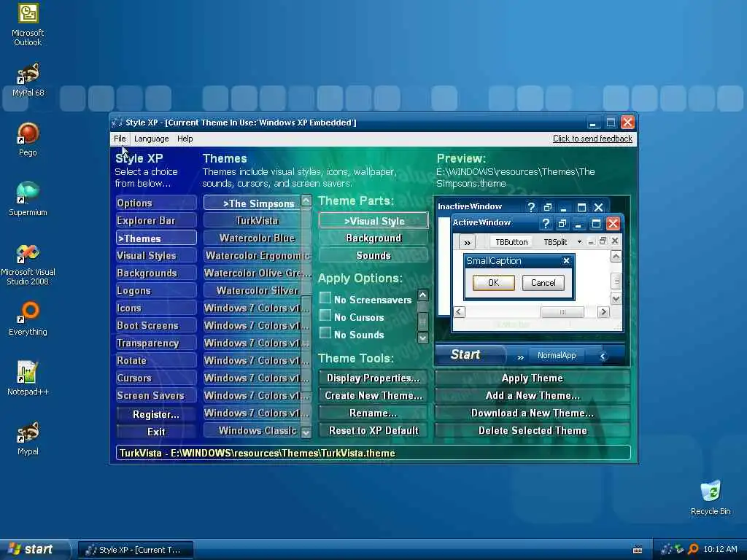Click the Display Properties button
This screenshot has height=560, width=747.
[373, 378]
